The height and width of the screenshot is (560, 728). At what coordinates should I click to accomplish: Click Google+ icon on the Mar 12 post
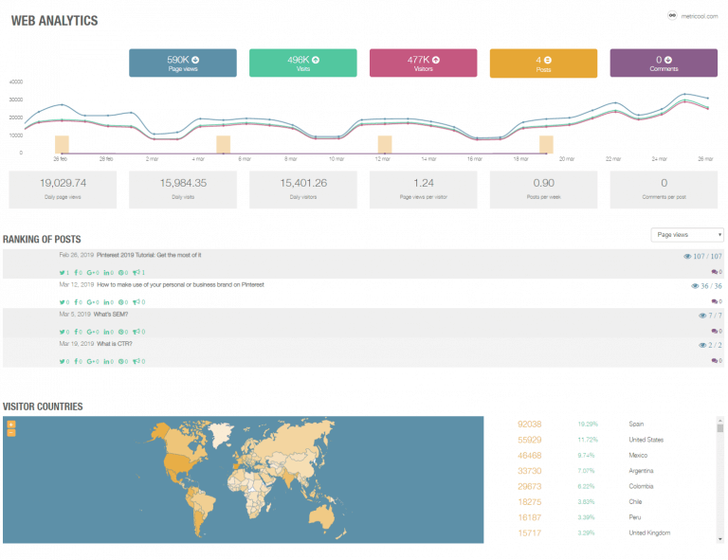pos(91,302)
